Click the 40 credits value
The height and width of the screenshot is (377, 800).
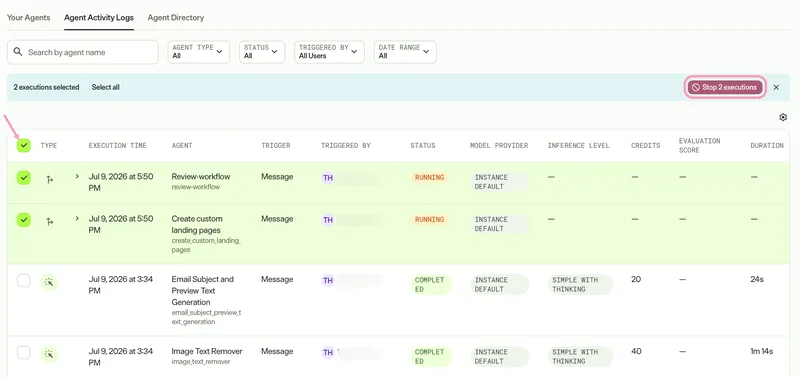[x=636, y=351]
